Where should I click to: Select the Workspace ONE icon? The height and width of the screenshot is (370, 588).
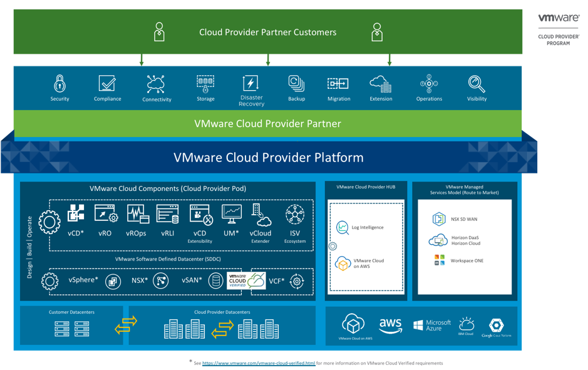[x=439, y=260]
